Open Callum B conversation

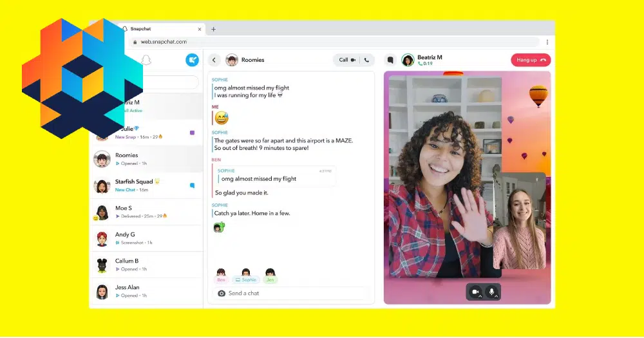(x=147, y=265)
